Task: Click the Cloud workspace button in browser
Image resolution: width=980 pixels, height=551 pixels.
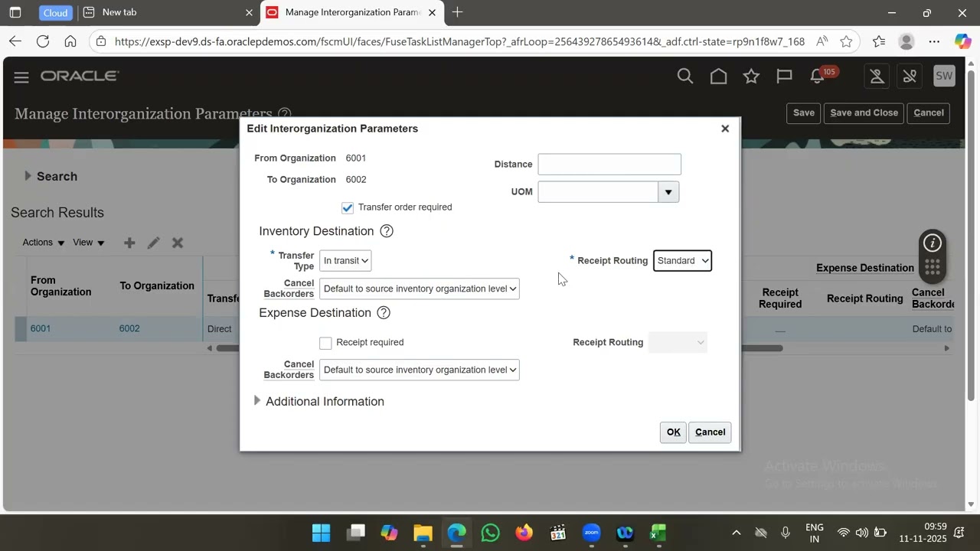Action: click(x=55, y=13)
